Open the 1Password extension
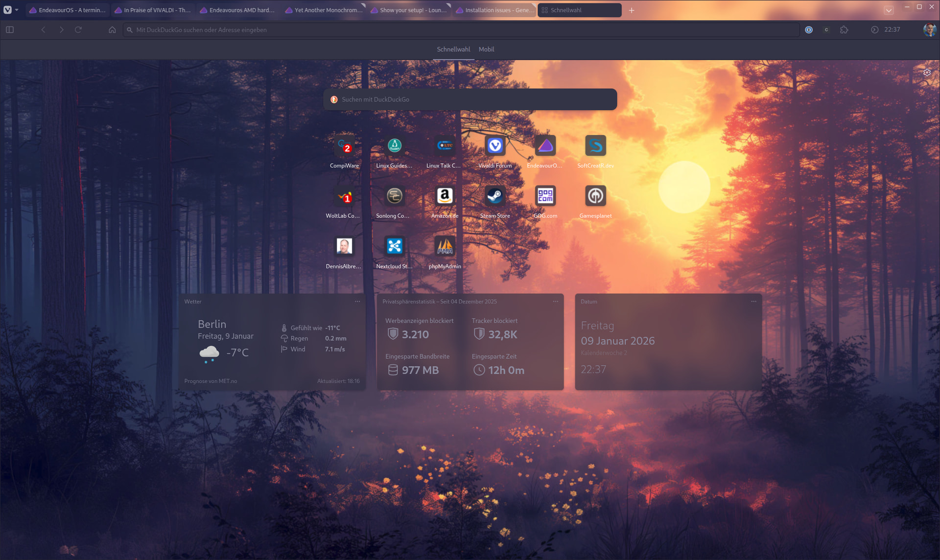The height and width of the screenshot is (560, 940). click(809, 30)
